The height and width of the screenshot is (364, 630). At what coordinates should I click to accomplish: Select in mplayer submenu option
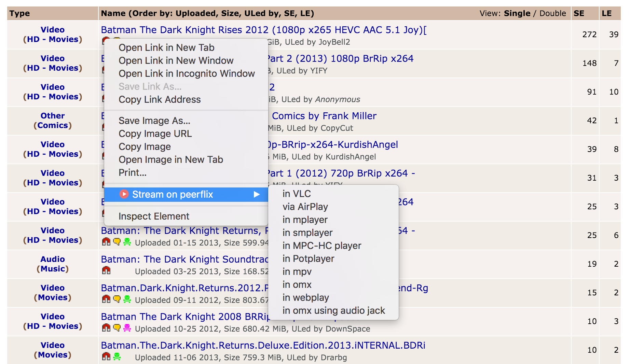pos(333,220)
